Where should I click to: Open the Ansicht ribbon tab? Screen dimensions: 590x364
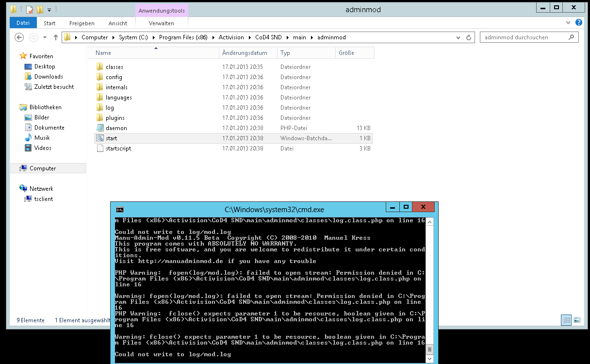(x=118, y=23)
